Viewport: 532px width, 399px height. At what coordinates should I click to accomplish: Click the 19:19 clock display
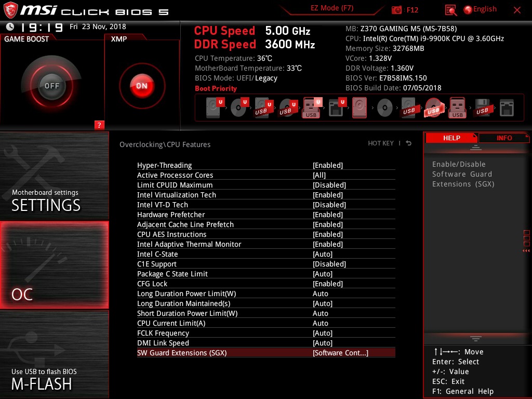click(42, 27)
